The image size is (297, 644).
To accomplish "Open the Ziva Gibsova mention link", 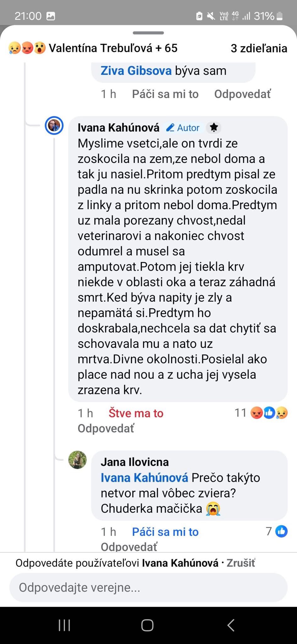I will [x=136, y=71].
